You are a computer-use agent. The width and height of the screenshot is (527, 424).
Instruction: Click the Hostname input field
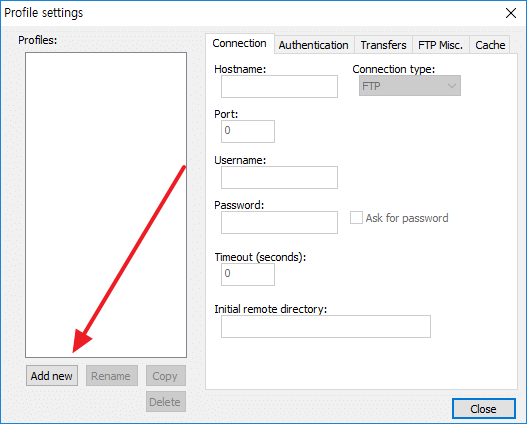(279, 86)
